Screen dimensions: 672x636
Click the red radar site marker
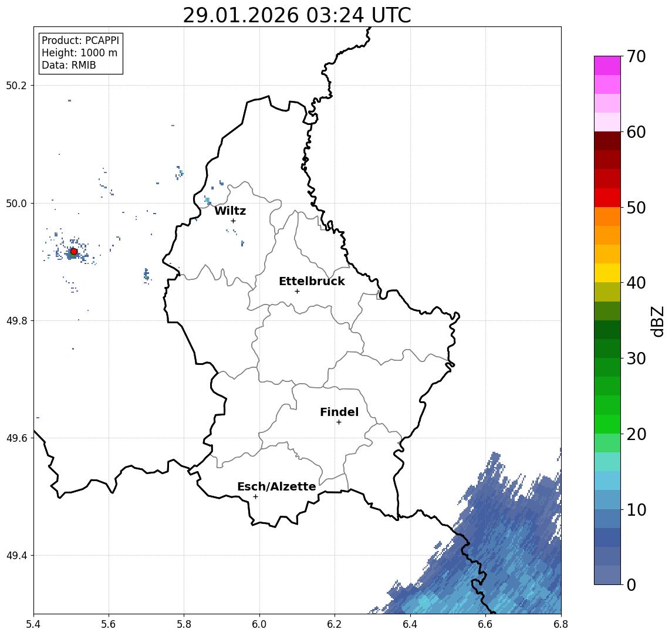(x=74, y=252)
